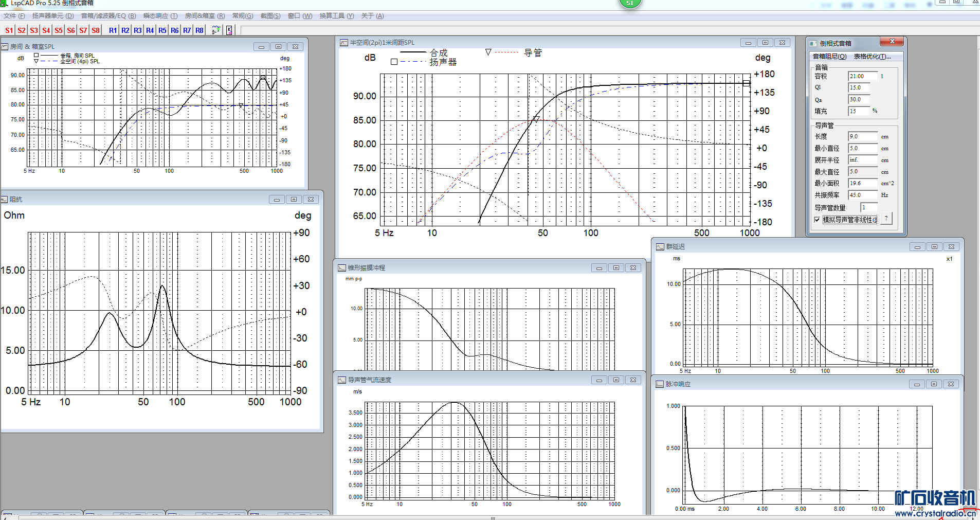The width and height of the screenshot is (980, 520).
Task: Click the 导声管数量 port count field
Action: pyautogui.click(x=868, y=207)
